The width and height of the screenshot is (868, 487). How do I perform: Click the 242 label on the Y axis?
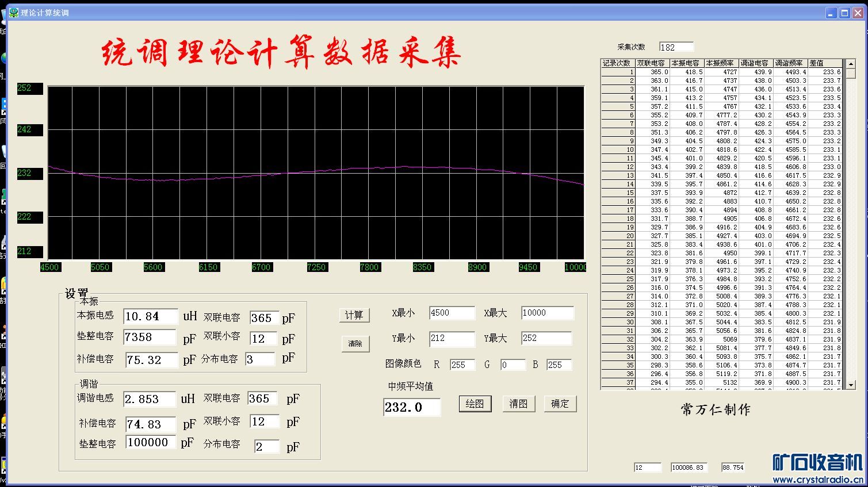point(30,129)
